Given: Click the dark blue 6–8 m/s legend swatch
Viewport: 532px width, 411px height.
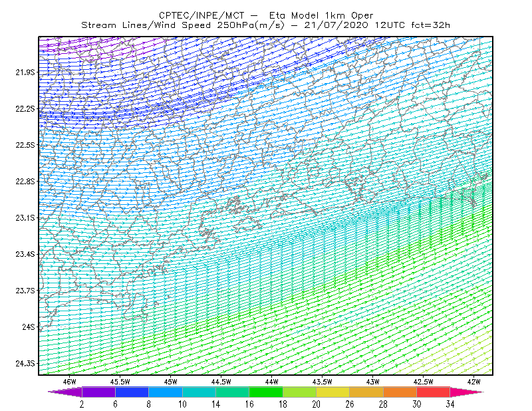Looking at the screenshot, I should pyautogui.click(x=132, y=392).
